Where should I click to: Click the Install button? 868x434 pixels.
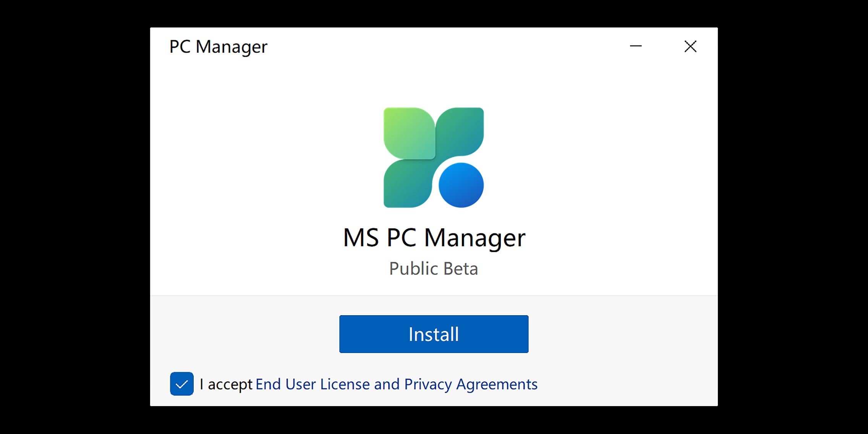434,334
